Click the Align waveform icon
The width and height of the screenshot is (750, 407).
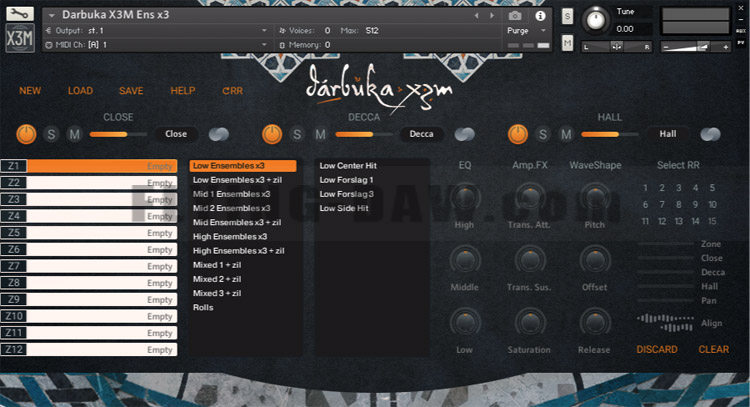pos(665,323)
